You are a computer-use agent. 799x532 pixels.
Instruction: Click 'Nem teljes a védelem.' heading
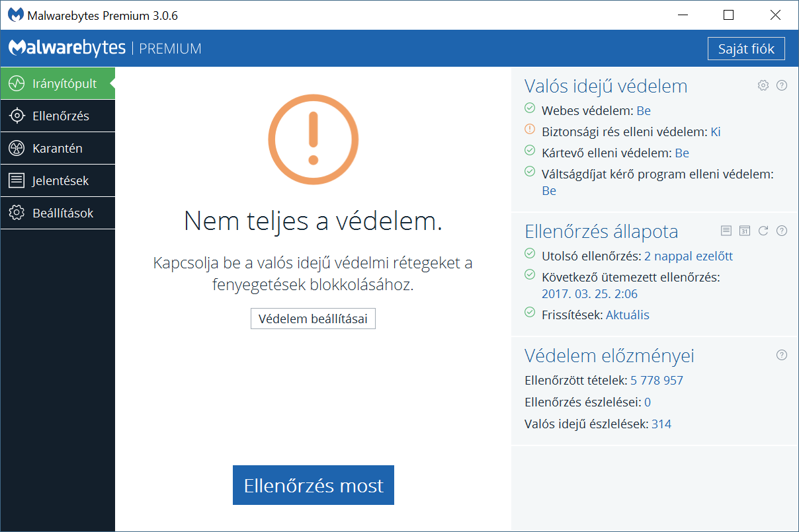click(x=313, y=221)
